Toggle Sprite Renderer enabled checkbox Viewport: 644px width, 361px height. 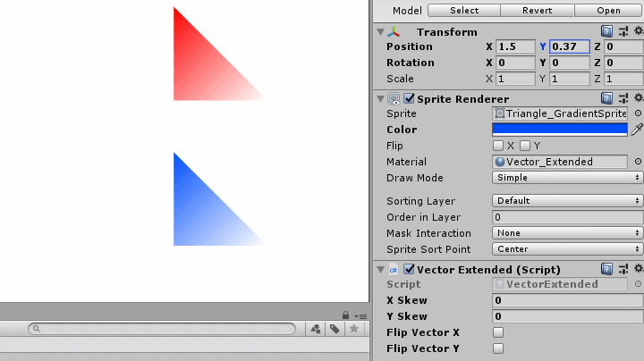click(409, 98)
